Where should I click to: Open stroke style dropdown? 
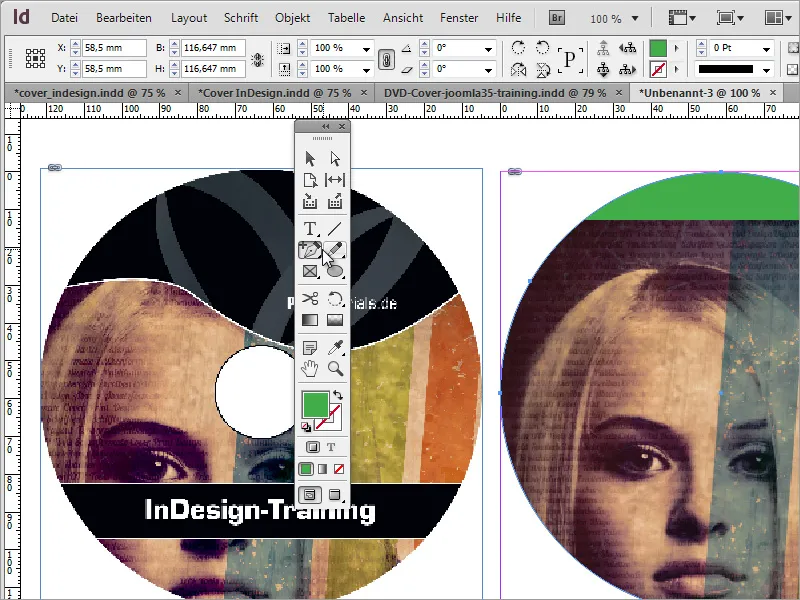coord(766,70)
